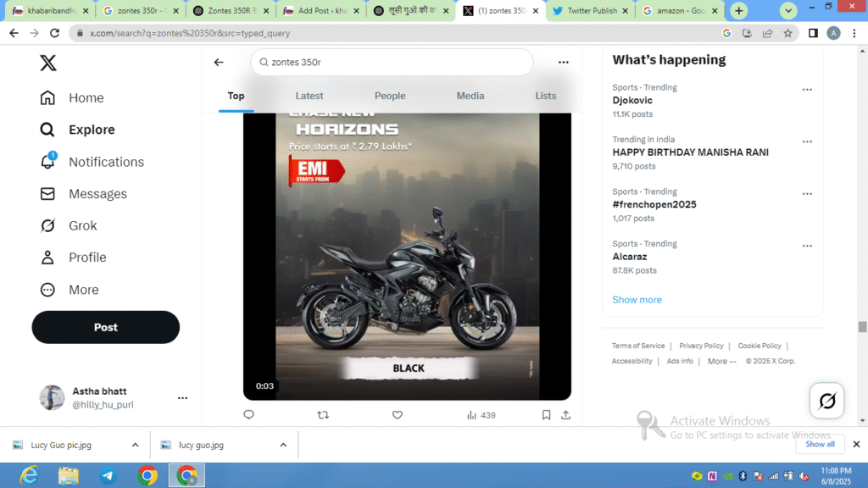Open Notifications with the bell icon
Viewport: 868px width, 488px height.
pos(92,162)
